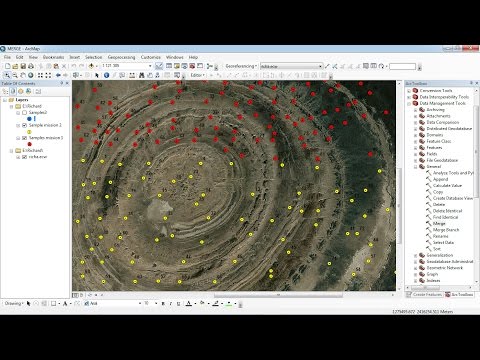
Task: Select the Pan hand tool
Action: click(23, 75)
